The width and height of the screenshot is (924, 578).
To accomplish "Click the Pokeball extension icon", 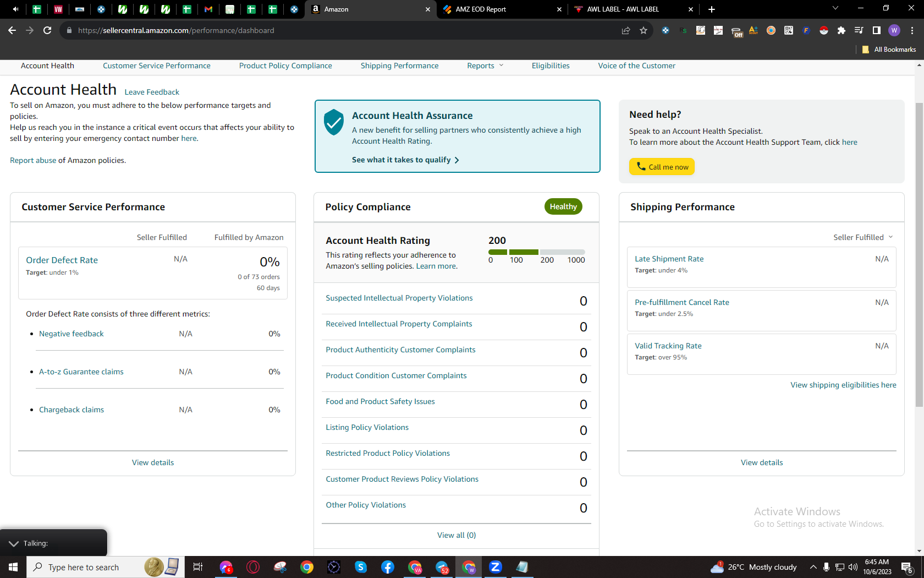I will click(824, 30).
